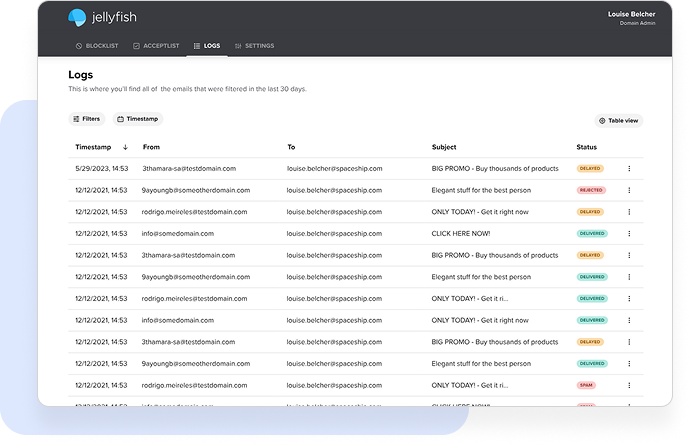Open the Settings tab

(254, 46)
